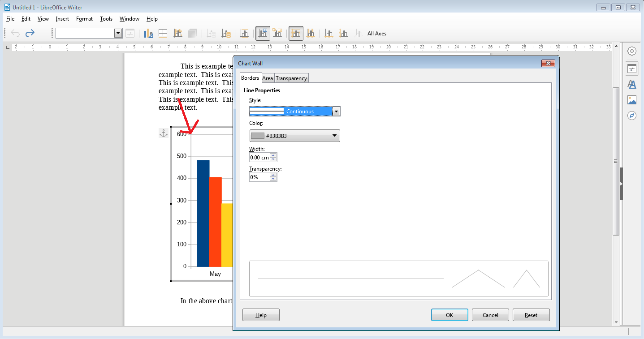Open the Color dropdown showing #B3B3B3
The height and width of the screenshot is (339, 644).
tap(294, 136)
